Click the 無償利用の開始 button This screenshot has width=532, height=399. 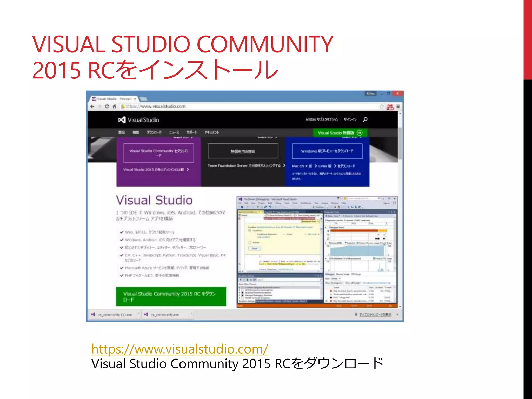pyautogui.click(x=243, y=151)
